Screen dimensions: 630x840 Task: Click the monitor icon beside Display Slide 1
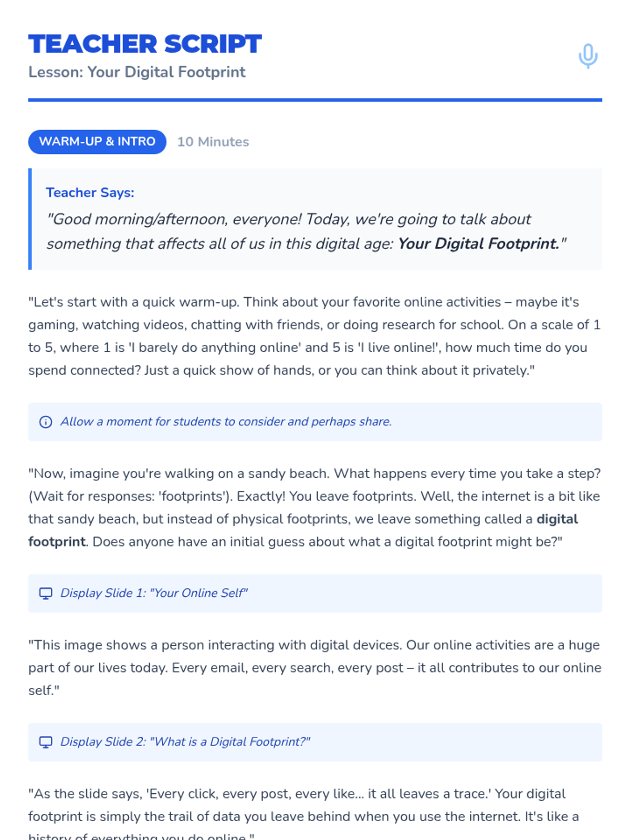coord(46,593)
